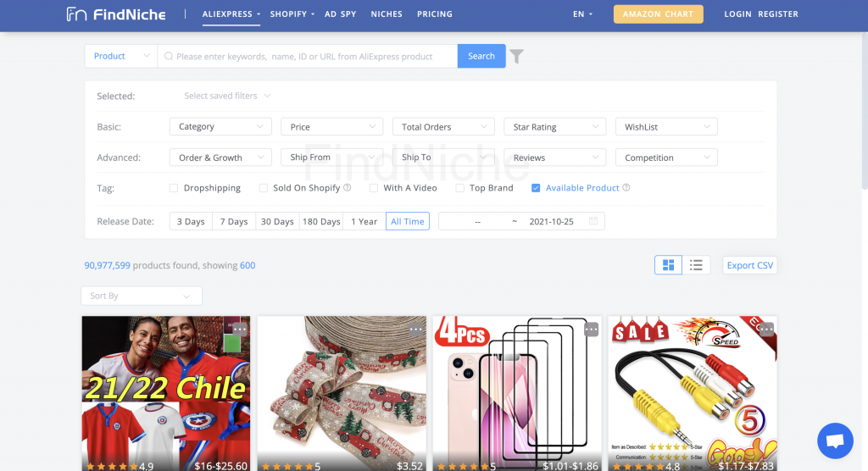Switch to list view layout icon

point(696,265)
